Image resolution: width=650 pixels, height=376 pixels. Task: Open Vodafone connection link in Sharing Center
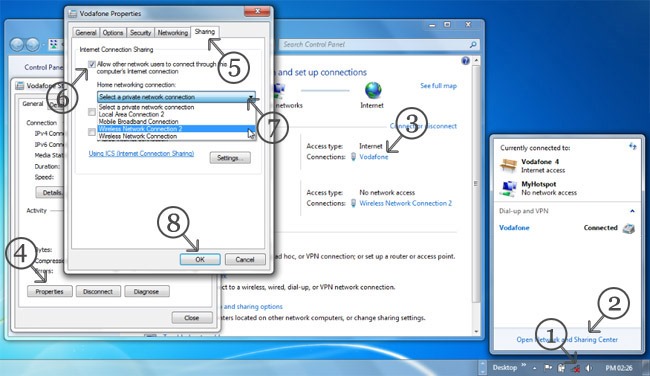(374, 157)
